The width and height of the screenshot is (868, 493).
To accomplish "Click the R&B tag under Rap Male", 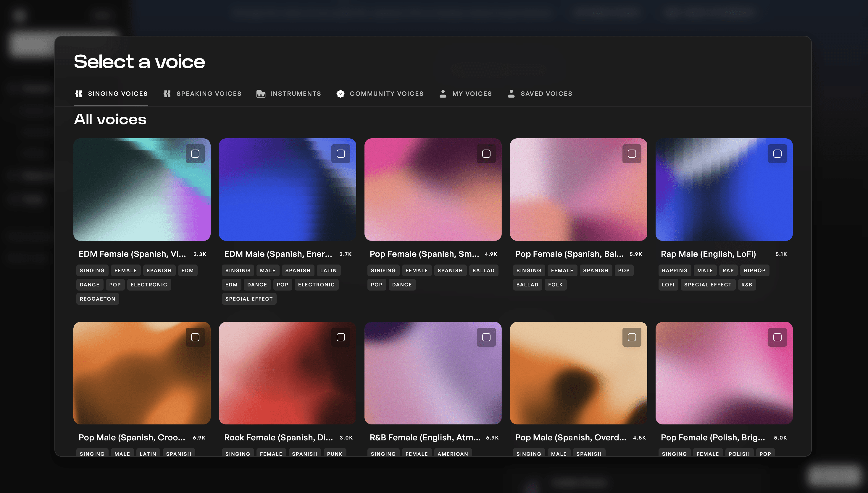I will click(x=747, y=285).
